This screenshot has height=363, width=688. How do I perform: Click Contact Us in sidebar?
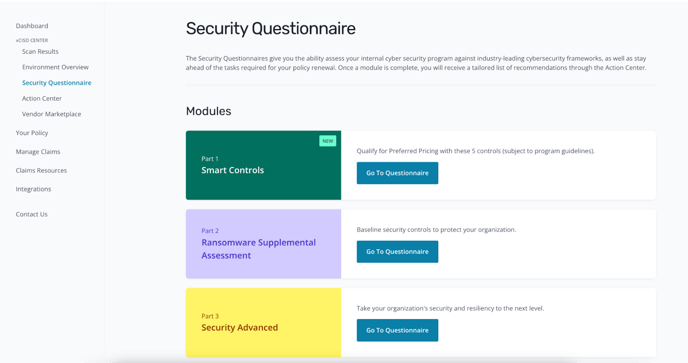click(32, 214)
